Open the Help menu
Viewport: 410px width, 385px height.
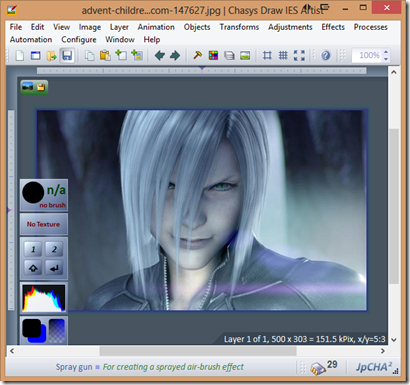[x=152, y=40]
